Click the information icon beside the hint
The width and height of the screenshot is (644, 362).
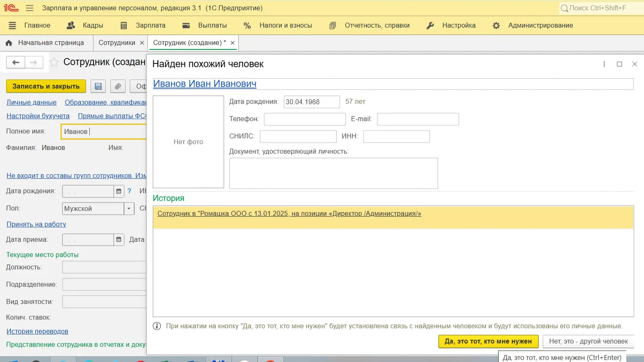(157, 326)
